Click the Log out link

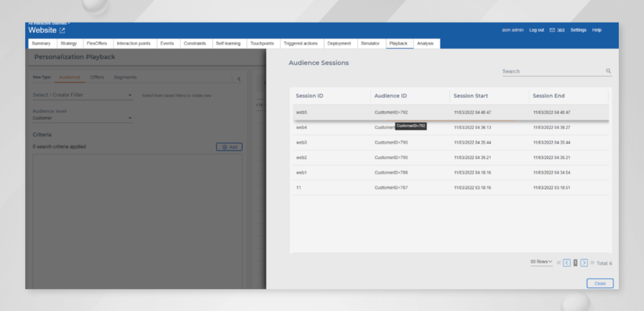coord(536,30)
